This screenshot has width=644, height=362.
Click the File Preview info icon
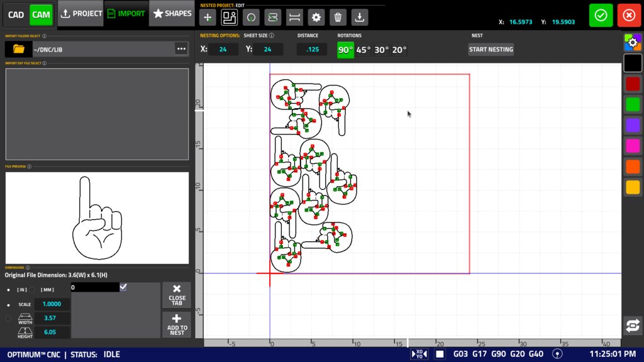pos(29,167)
